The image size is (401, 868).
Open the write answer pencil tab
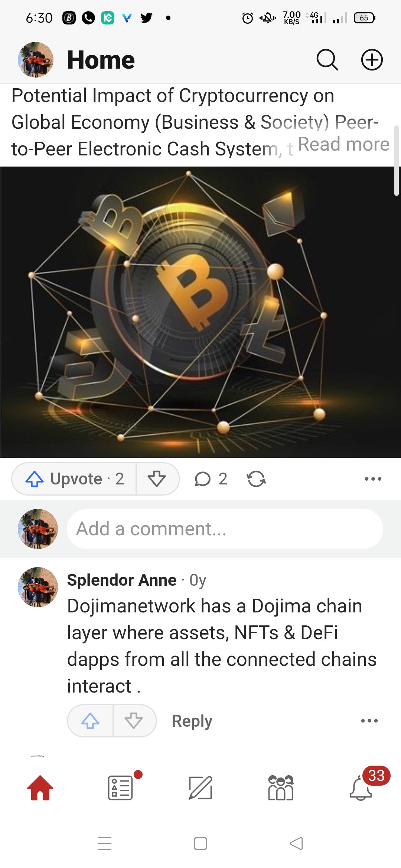(x=200, y=788)
